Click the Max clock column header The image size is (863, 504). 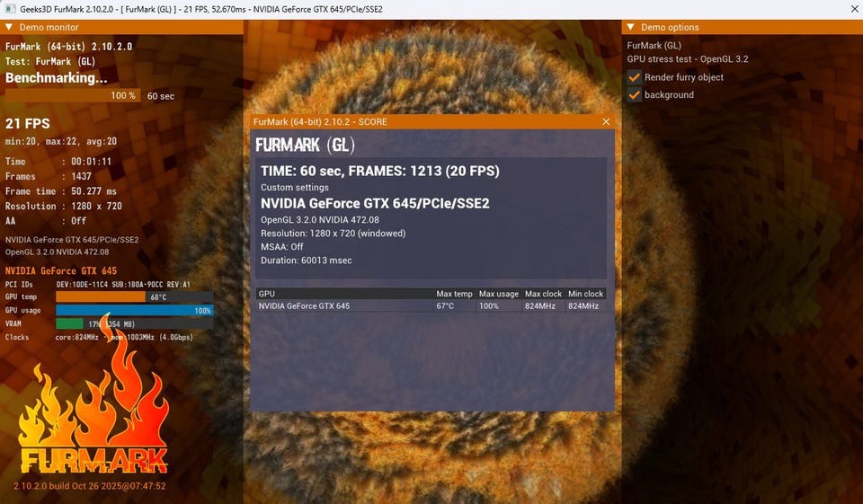pos(543,294)
